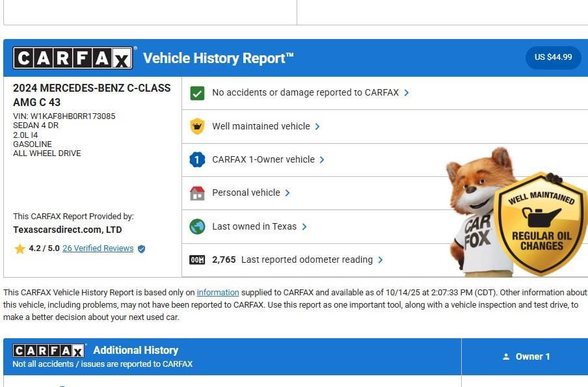This screenshot has height=387, width=588.
Task: Click the gold star rating icon
Action: point(20,248)
